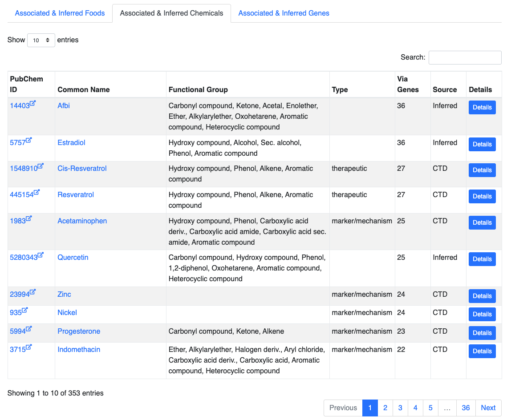Sort table by Functional Group column

pos(247,85)
